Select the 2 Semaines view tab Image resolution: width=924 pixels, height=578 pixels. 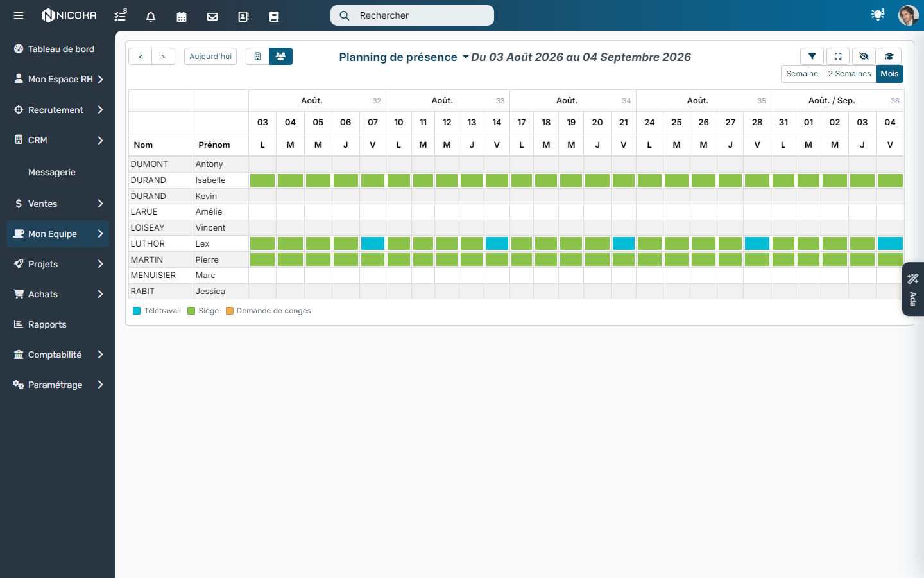(x=850, y=74)
